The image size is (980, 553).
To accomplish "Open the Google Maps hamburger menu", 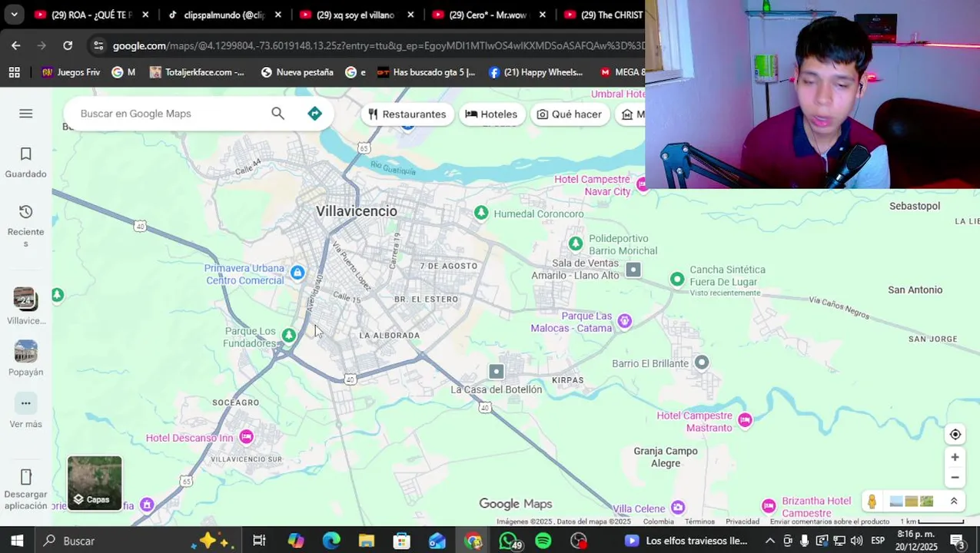I will point(25,114).
